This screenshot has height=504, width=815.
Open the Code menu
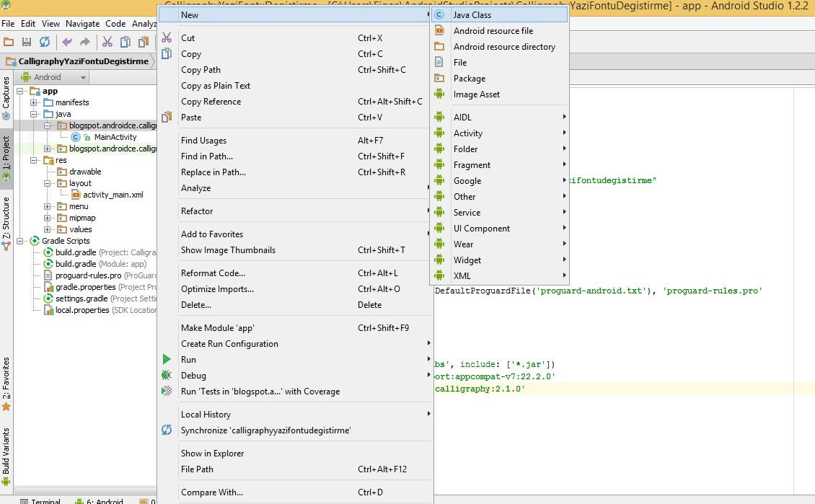click(115, 24)
